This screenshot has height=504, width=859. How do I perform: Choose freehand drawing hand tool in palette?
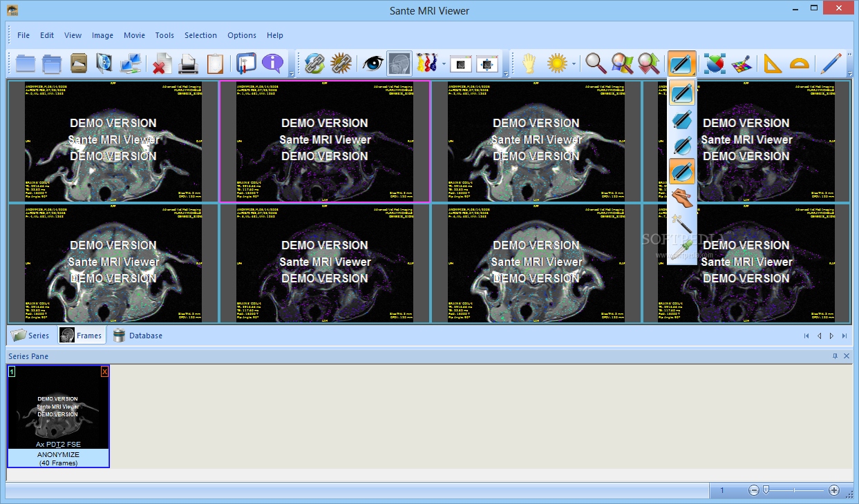tap(682, 197)
